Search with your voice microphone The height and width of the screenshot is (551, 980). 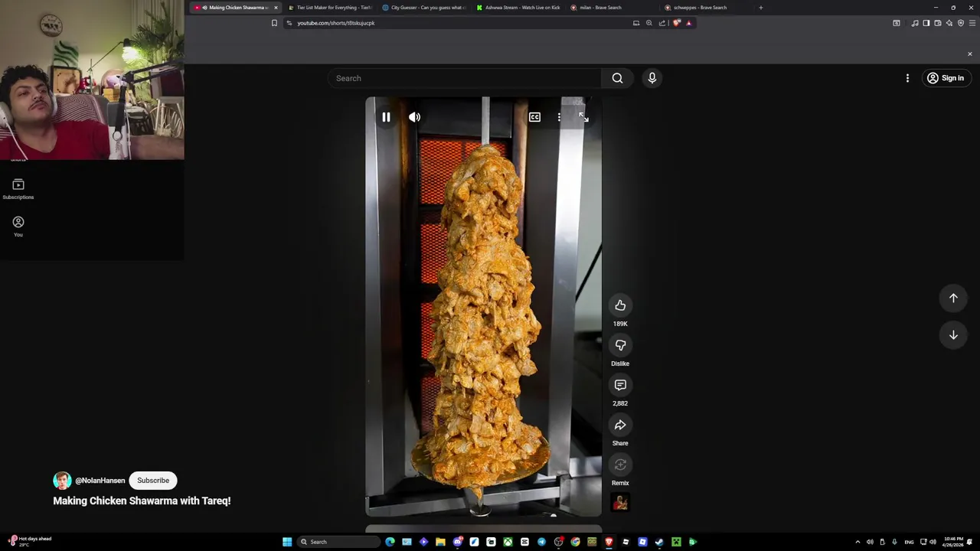[x=652, y=78]
